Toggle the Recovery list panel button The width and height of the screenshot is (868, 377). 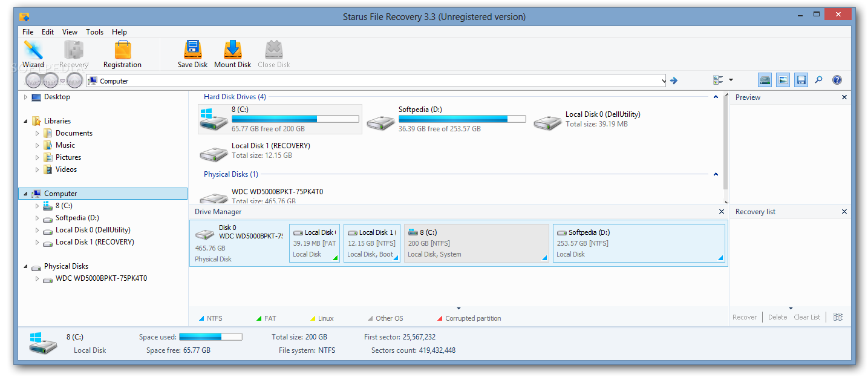[x=801, y=80]
